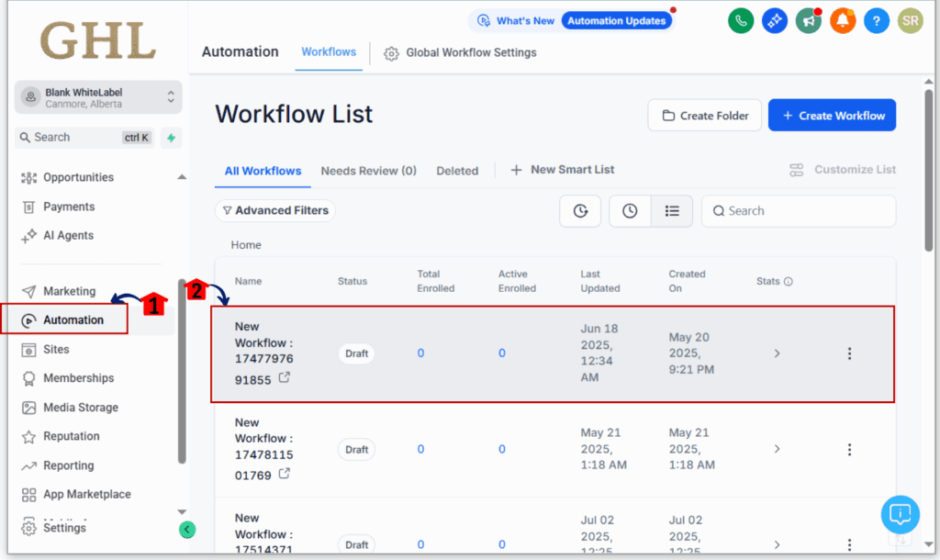
Task: Click the green phone dialer icon
Action: coord(741,21)
